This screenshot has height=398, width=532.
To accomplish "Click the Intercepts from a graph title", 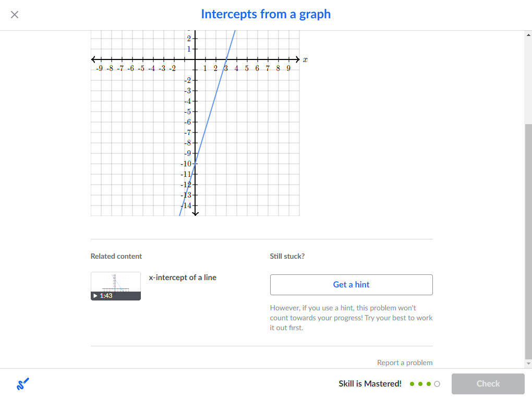I will (265, 14).
